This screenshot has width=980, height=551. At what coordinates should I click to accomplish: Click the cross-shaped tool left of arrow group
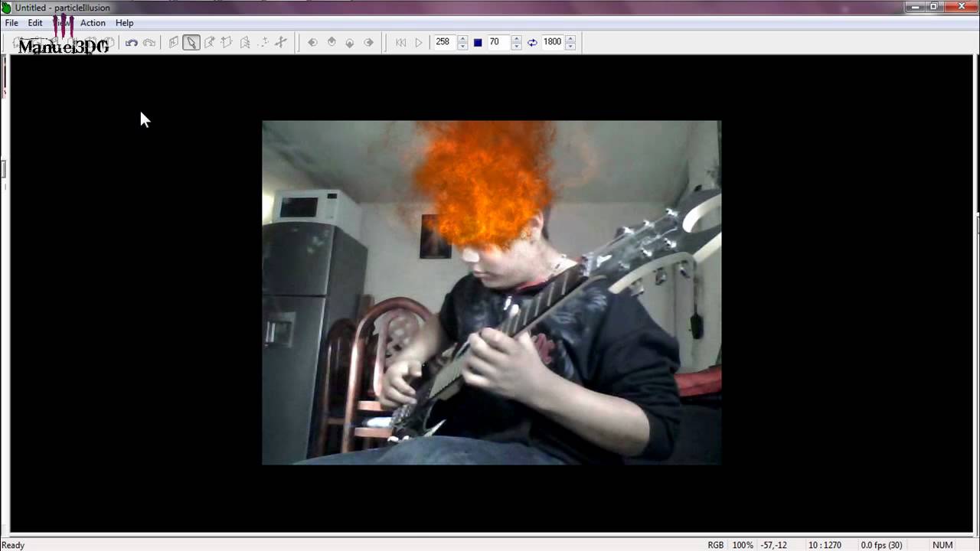pos(281,43)
